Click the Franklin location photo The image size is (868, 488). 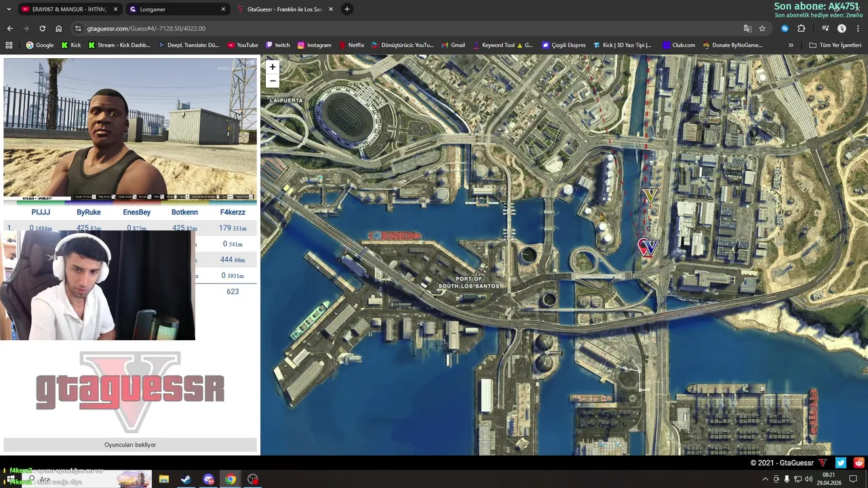[x=130, y=128]
